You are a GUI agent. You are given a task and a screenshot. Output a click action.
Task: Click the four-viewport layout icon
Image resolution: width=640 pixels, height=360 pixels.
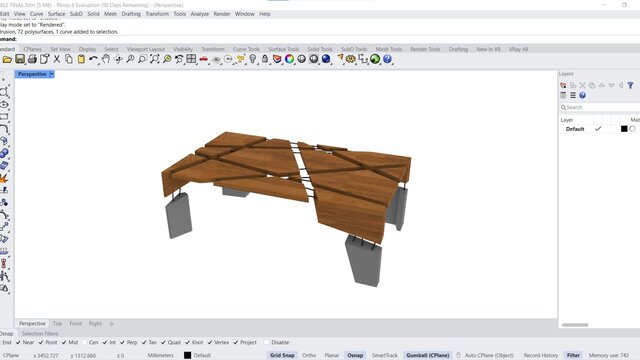tap(191, 59)
